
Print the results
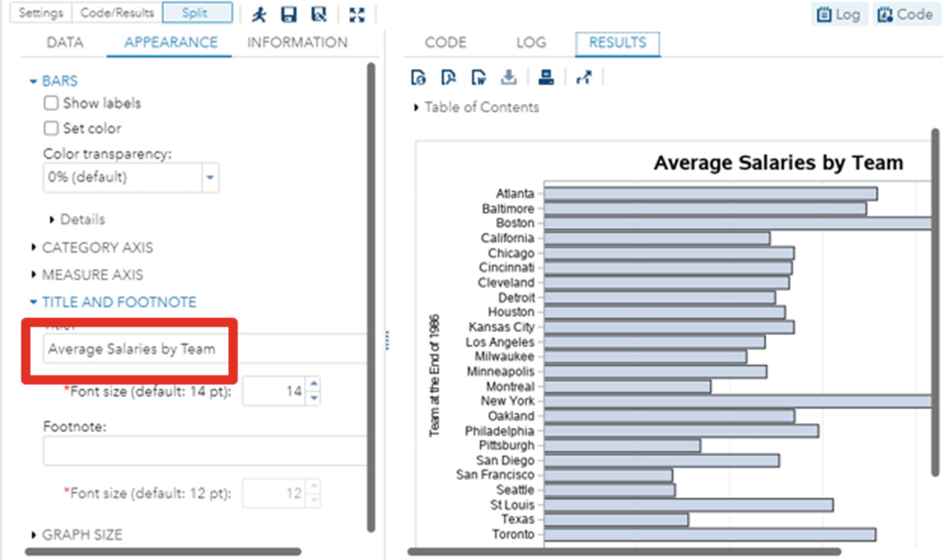pyautogui.click(x=546, y=77)
